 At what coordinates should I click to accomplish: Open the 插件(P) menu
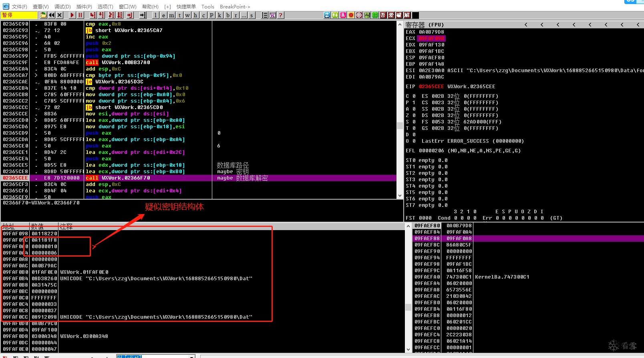(84, 6)
